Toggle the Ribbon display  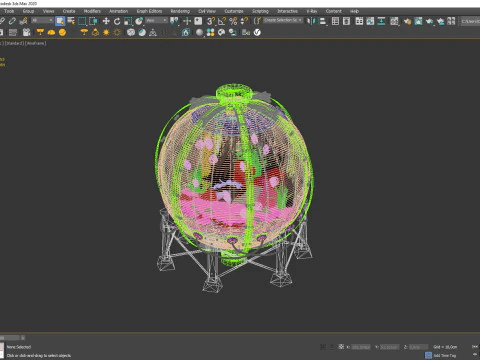point(359,21)
